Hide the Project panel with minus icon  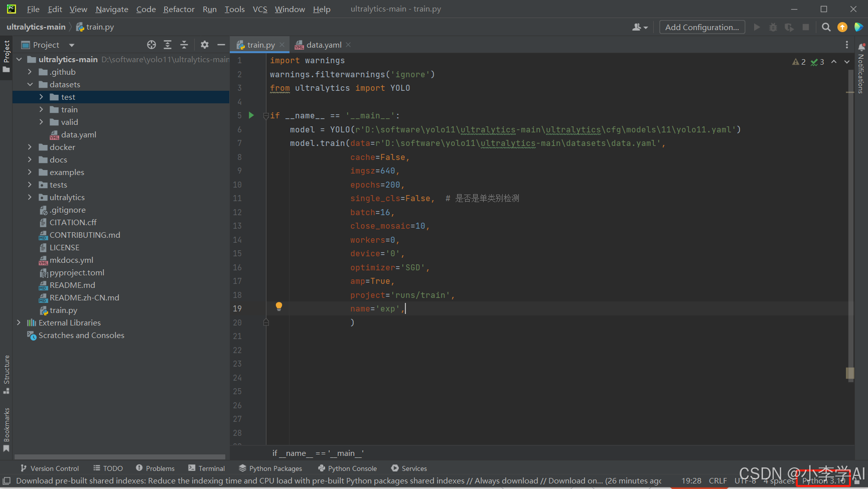pyautogui.click(x=221, y=45)
